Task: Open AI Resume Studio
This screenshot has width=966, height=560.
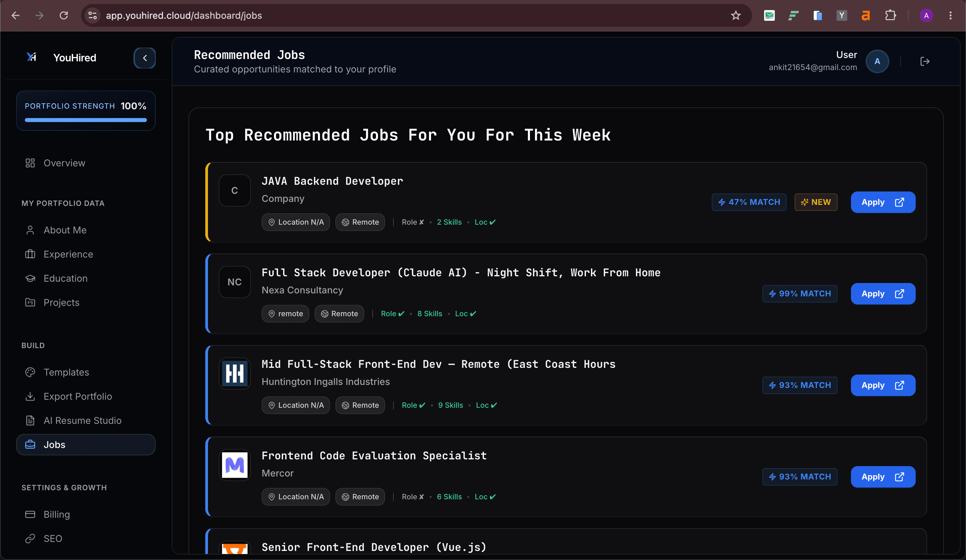Action: (86, 421)
